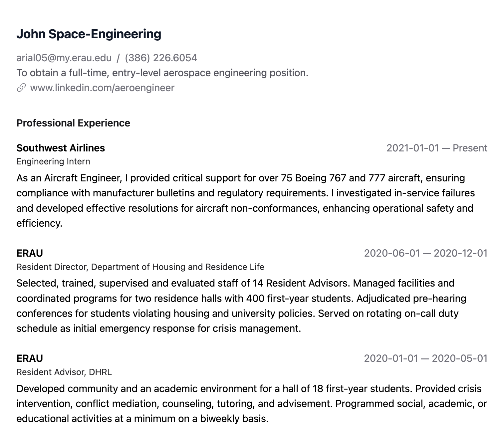This screenshot has width=504, height=440.
Task: Click the Southwest Airlines job description paragraph
Action: (245, 201)
